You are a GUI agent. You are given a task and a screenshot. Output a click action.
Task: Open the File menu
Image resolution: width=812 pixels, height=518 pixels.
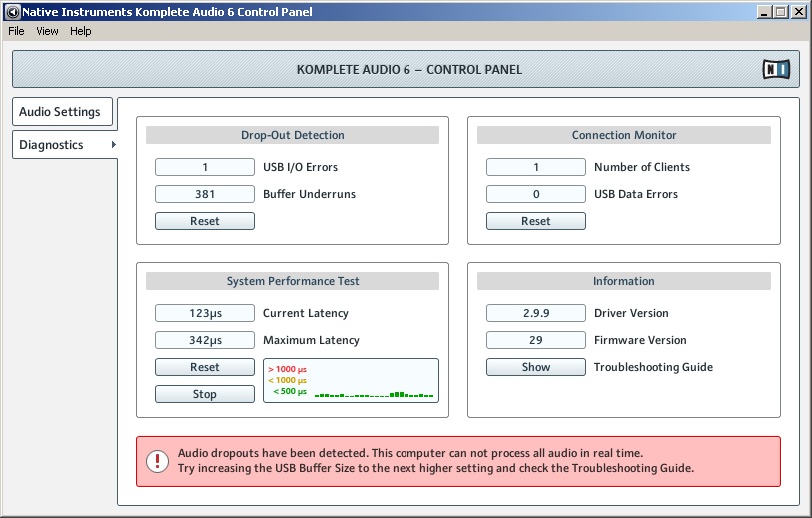tap(16, 31)
